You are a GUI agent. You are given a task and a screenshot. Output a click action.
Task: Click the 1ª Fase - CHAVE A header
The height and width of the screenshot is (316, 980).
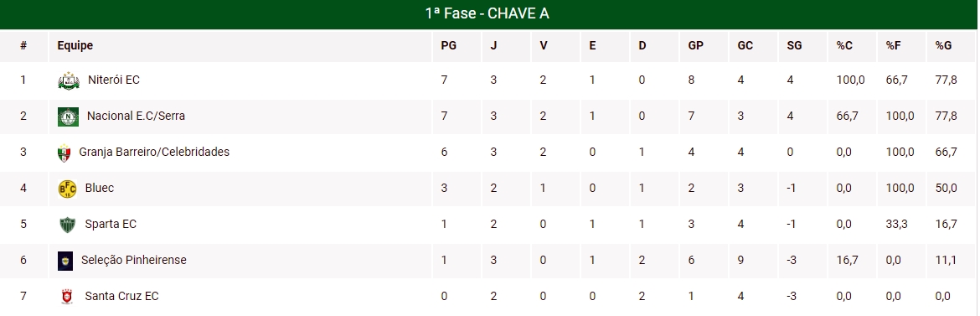487,13
